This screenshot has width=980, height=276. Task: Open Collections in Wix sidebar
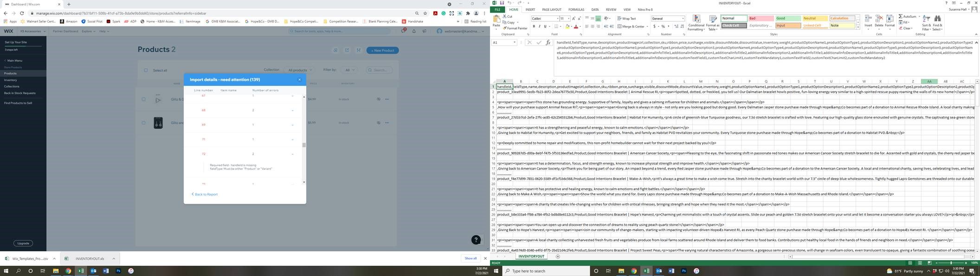12,86
